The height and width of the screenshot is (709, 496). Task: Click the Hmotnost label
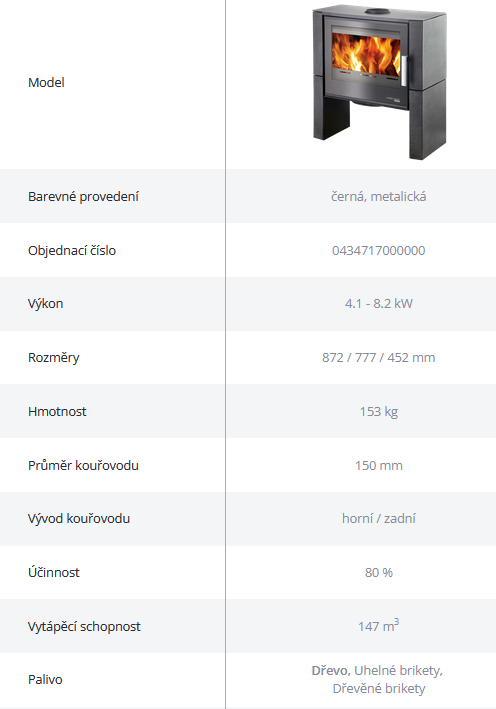point(57,411)
